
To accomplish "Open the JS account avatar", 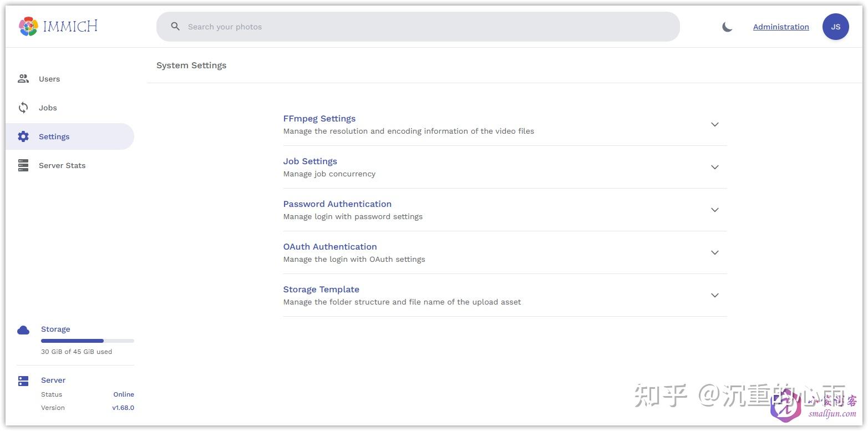I will [835, 27].
